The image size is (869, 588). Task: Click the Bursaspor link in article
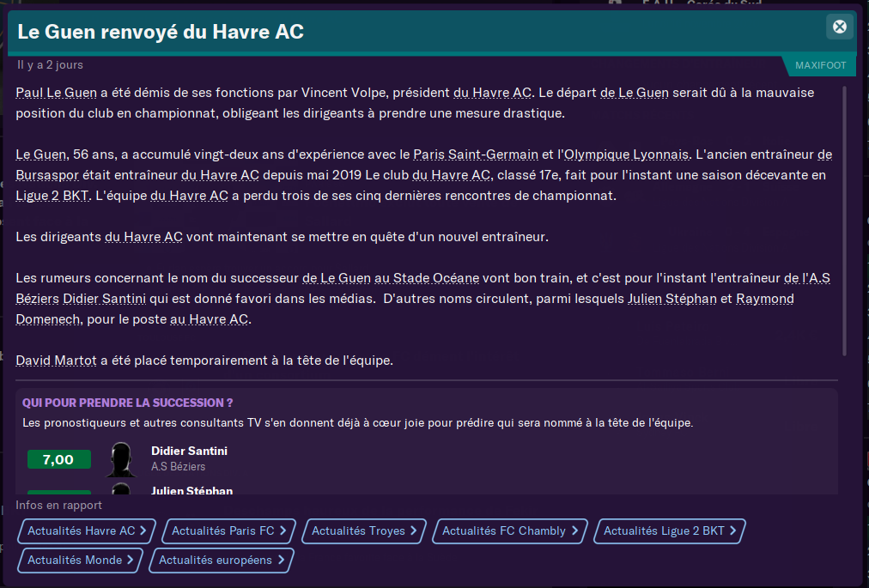click(49, 176)
